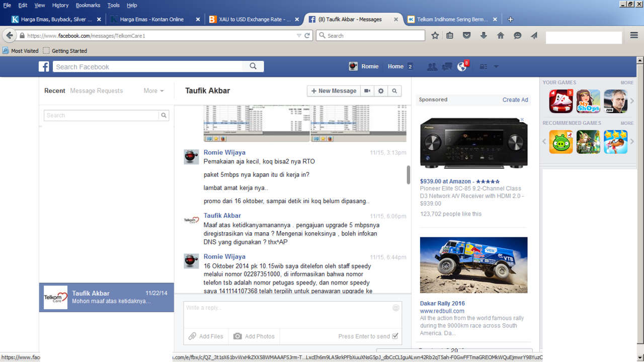Open the Most Visited bookmarks folder
644x362 pixels.
[21, 51]
